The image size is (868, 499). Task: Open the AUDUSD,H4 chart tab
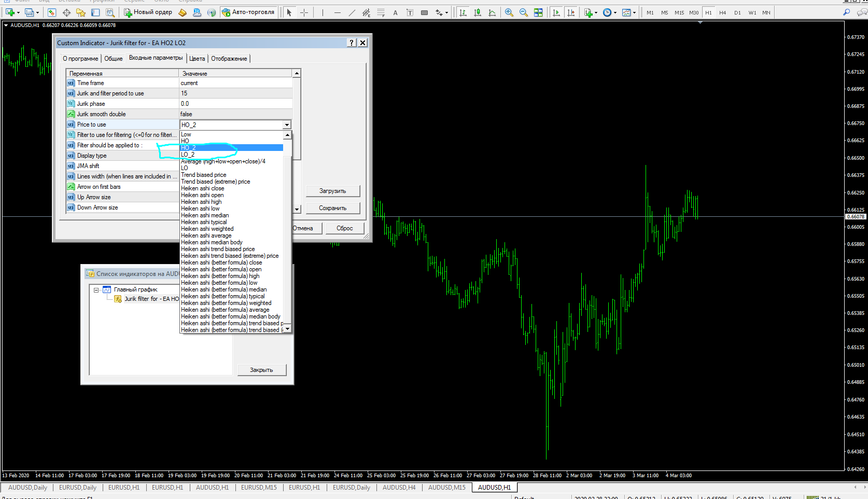coord(399,488)
